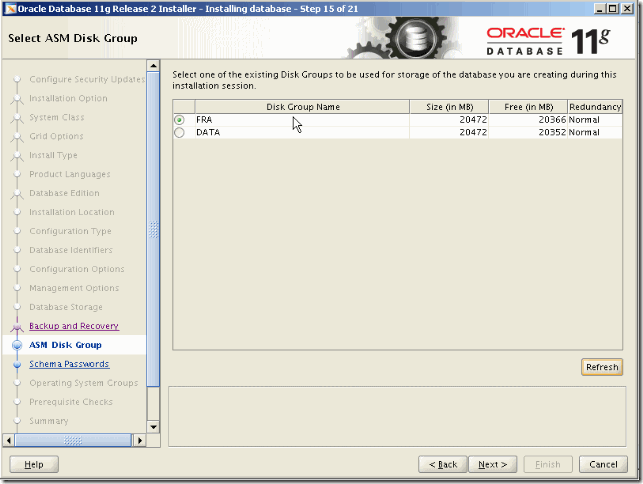Click Configuration Type step text
The image size is (643, 484).
[70, 231]
